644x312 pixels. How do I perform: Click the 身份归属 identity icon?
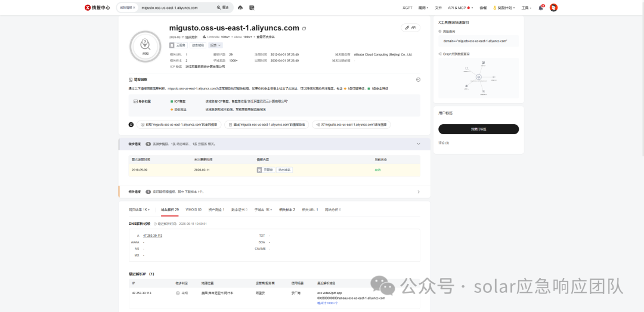pos(135,101)
